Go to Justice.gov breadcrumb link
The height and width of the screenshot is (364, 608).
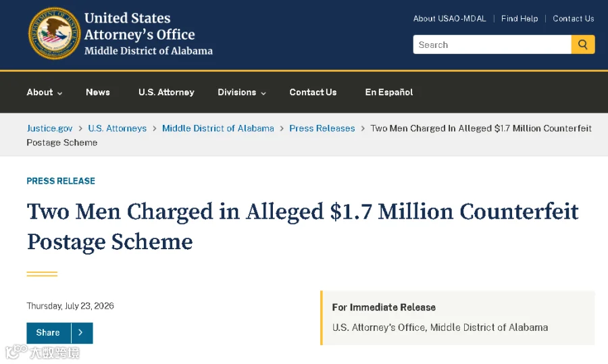tap(49, 128)
